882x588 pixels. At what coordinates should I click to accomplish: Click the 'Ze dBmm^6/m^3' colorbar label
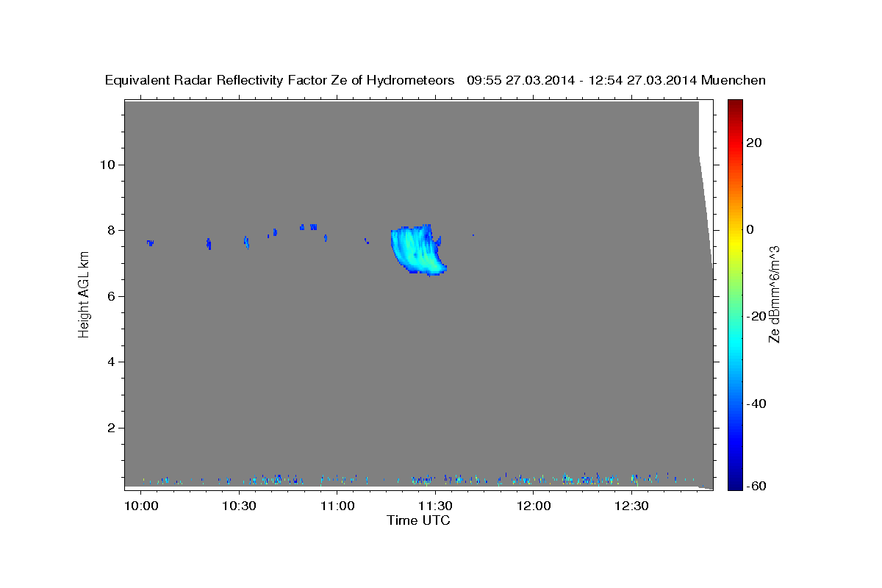pos(774,294)
